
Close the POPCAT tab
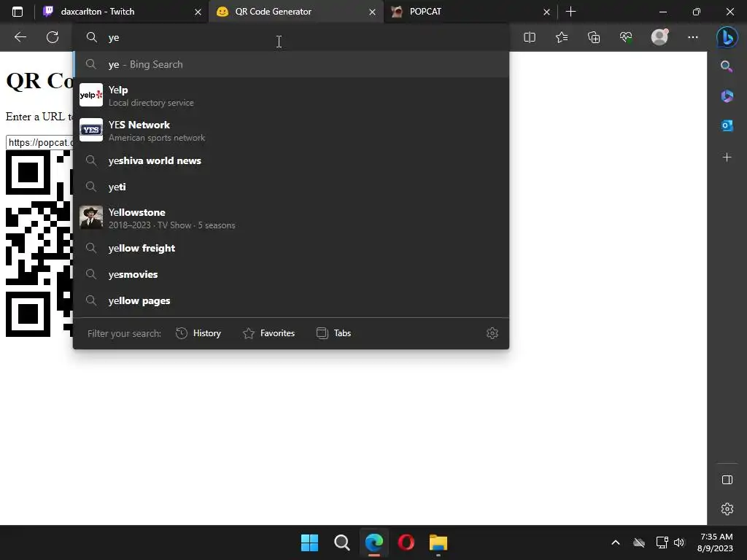click(546, 12)
